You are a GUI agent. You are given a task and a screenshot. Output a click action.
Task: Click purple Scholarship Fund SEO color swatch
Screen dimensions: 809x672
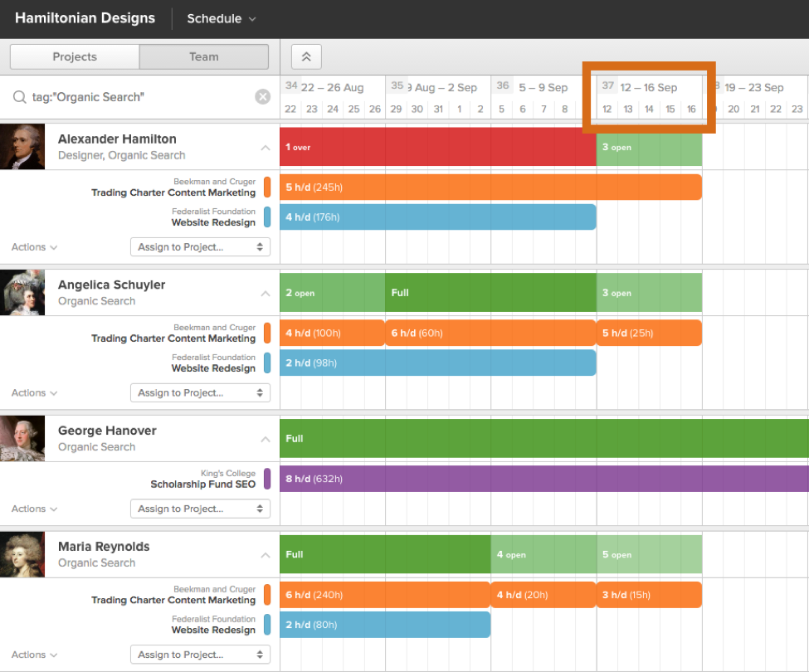267,479
